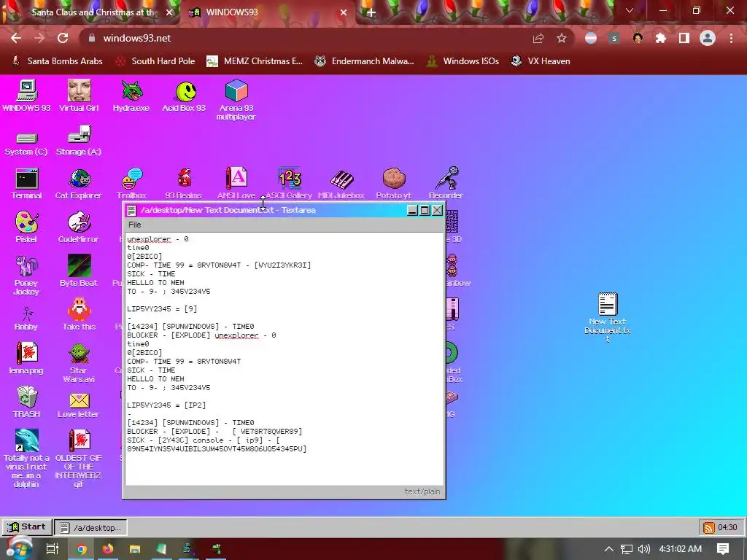The width and height of the screenshot is (747, 560).
Task: Share this page icon
Action: click(x=538, y=38)
